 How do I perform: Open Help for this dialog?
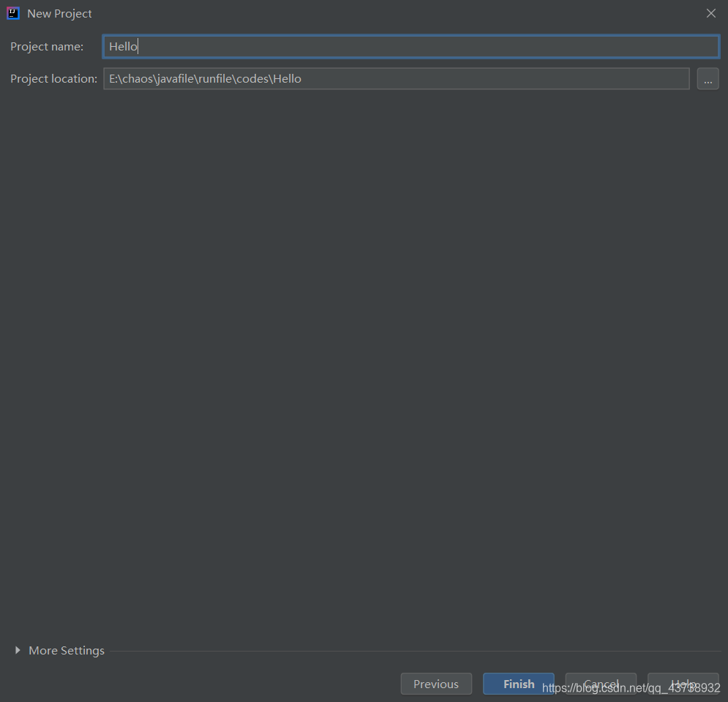(x=683, y=684)
